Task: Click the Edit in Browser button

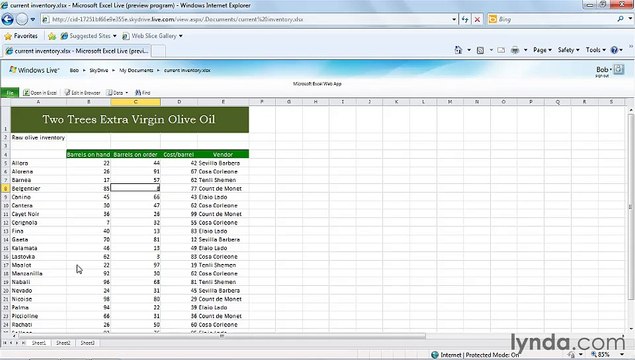Action: (x=83, y=93)
